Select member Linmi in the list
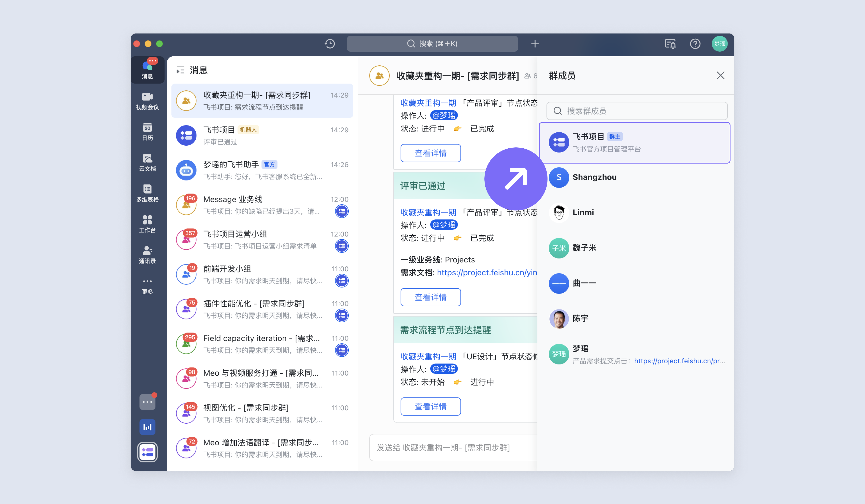 634,213
